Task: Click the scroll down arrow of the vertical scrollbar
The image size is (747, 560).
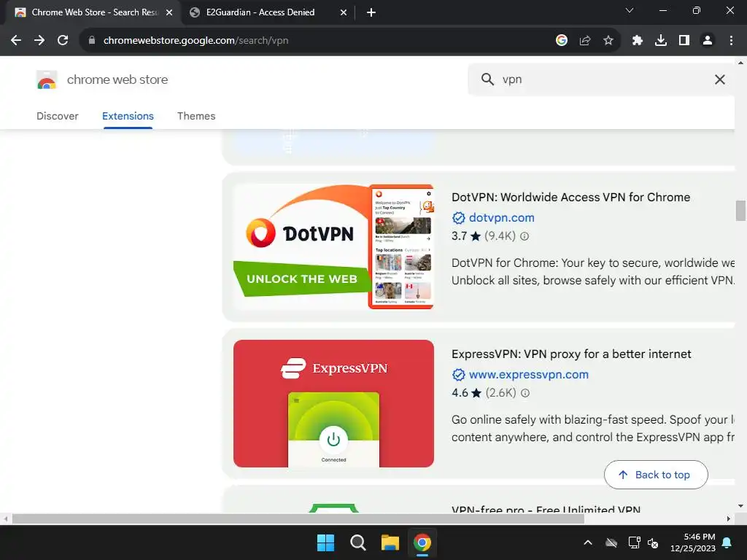Action: point(740,506)
